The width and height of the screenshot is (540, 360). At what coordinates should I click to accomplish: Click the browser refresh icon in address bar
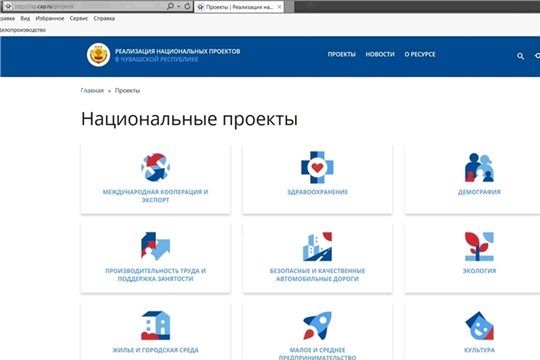click(x=187, y=6)
